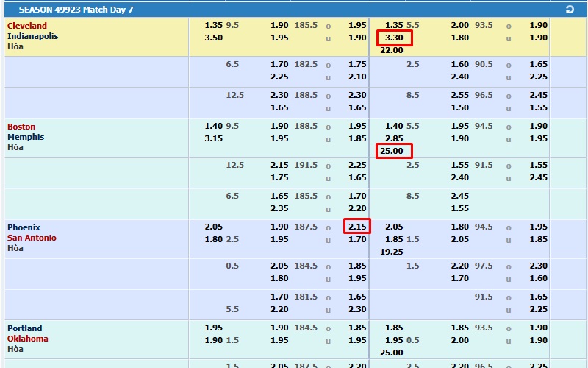Pick the highlighted 25.00 draw odds, Boston match
This screenshot has width=588, height=368.
pos(392,151)
